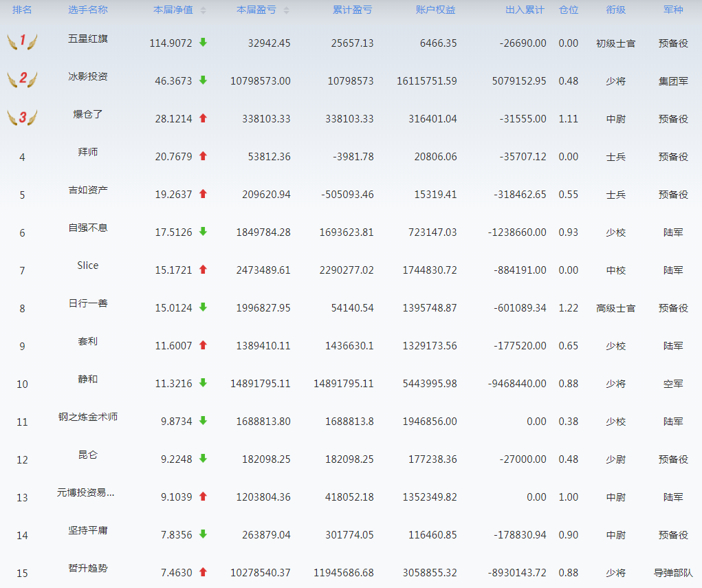
Task: Click the 出入累计 column header
Action: click(x=525, y=10)
